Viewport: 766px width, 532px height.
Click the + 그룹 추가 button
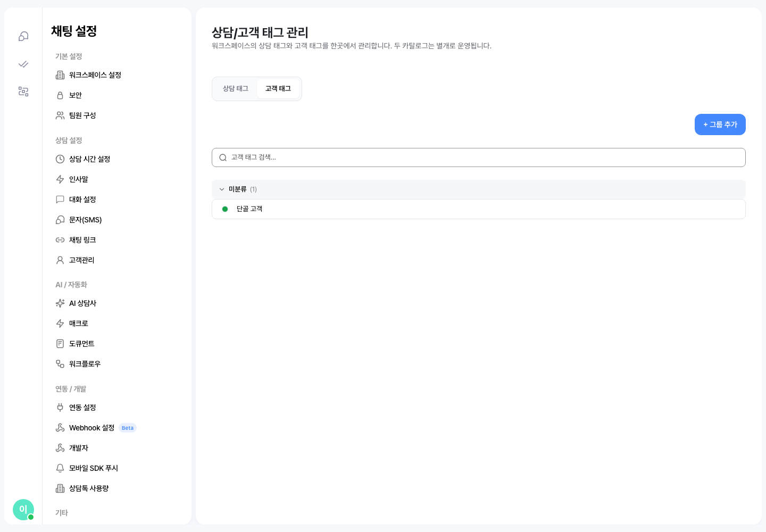[720, 124]
